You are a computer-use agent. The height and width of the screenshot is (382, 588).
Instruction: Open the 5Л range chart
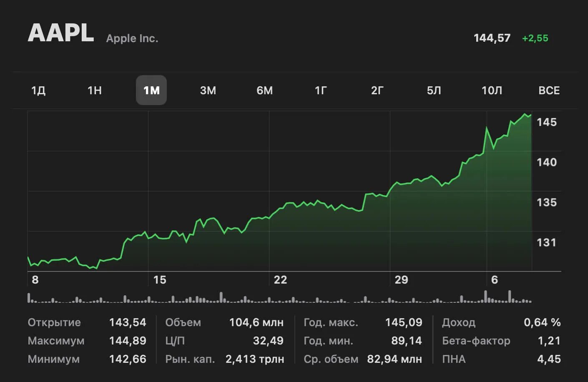point(434,90)
